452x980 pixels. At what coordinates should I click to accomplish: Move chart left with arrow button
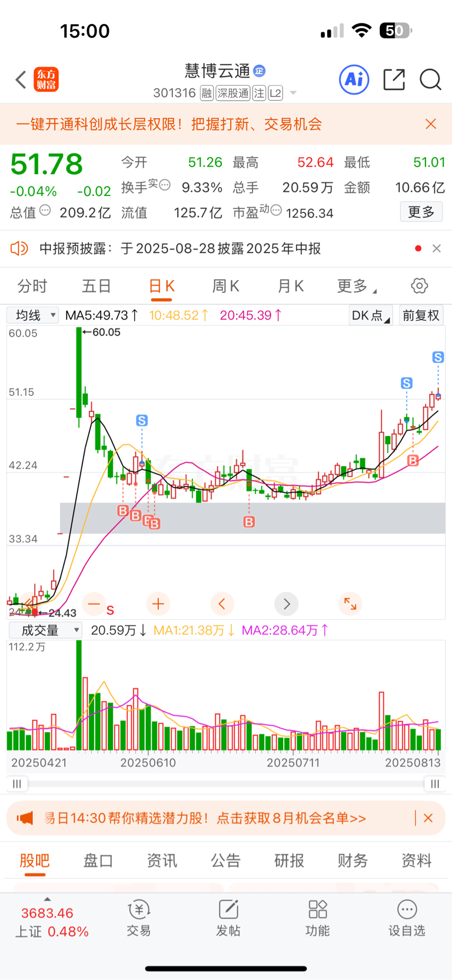222,604
